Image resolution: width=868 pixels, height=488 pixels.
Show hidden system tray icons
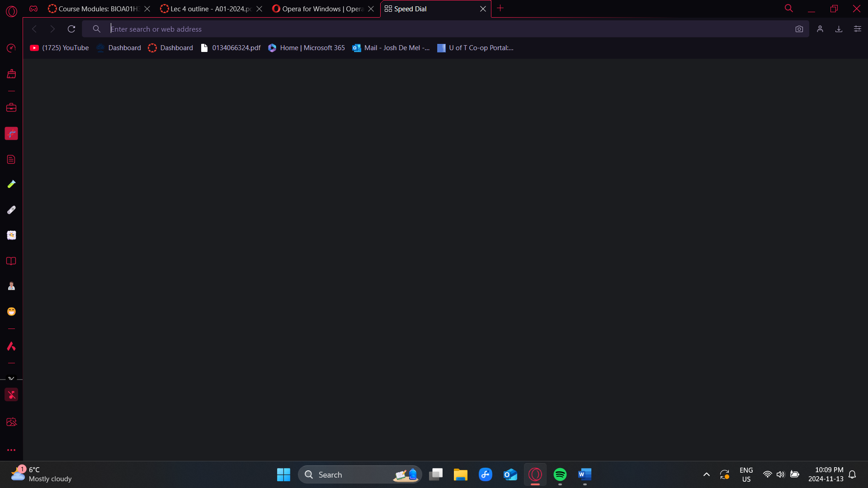706,474
